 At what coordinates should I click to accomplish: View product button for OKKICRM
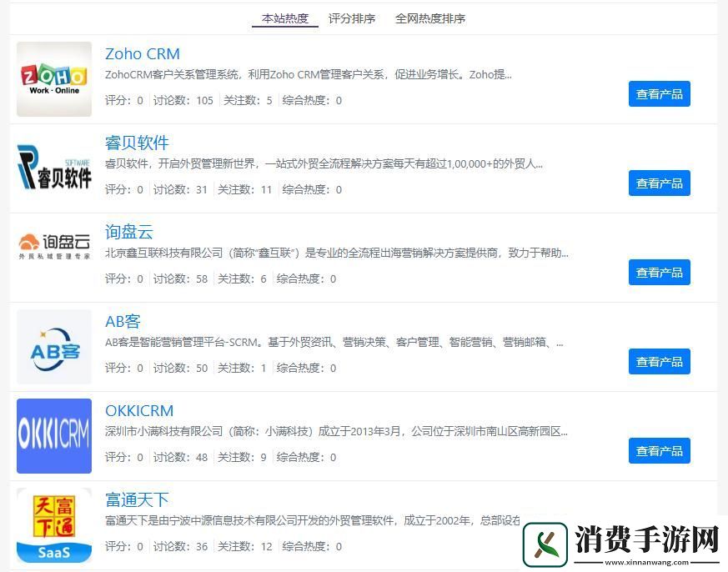point(659,451)
